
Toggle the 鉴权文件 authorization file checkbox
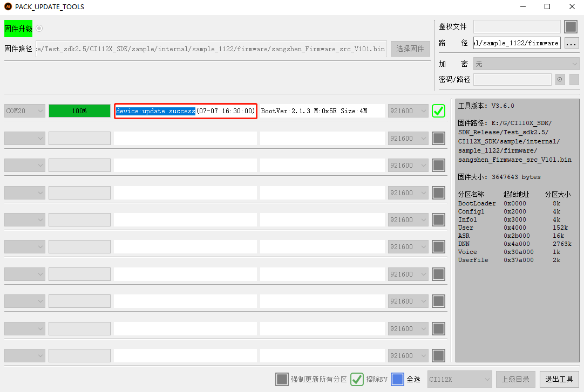[x=571, y=27]
